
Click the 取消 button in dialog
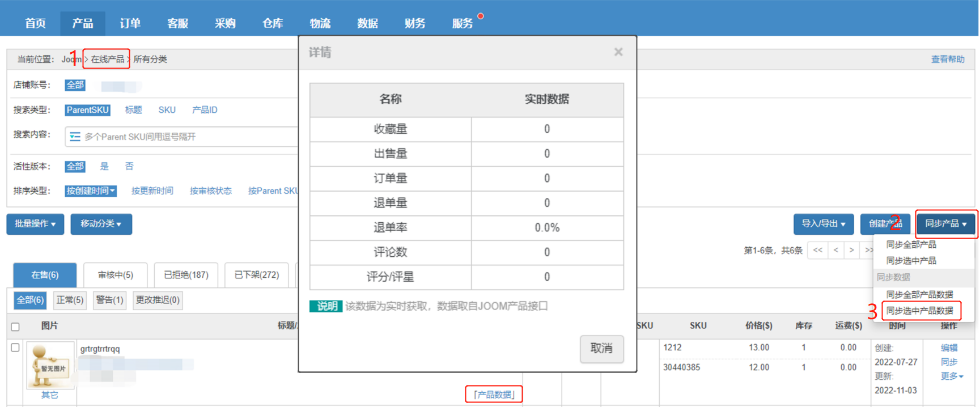pyautogui.click(x=601, y=348)
